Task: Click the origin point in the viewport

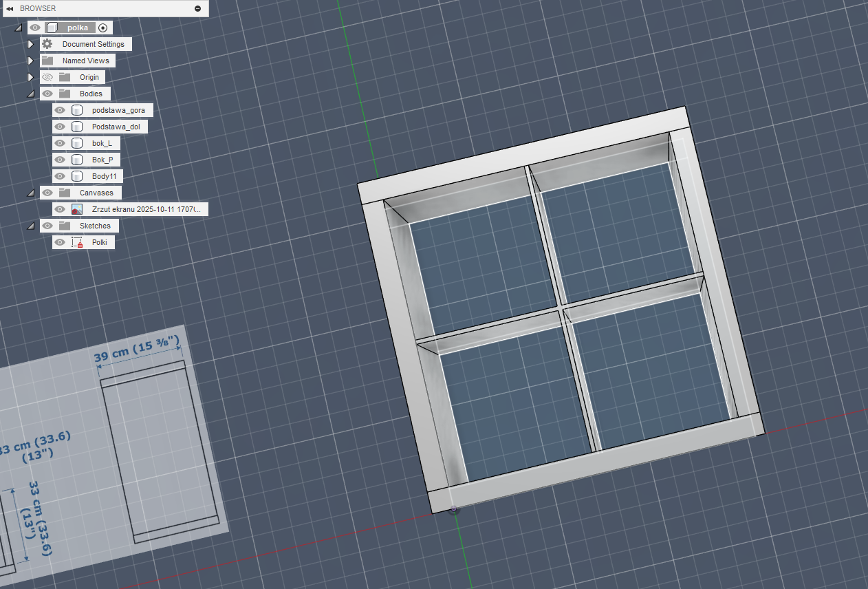Action: [454, 510]
